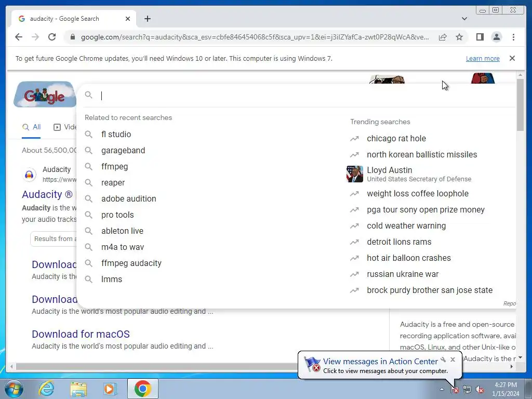Image resolution: width=532 pixels, height=399 pixels.
Task: Bookmark this tab with the star icon
Action: point(459,37)
